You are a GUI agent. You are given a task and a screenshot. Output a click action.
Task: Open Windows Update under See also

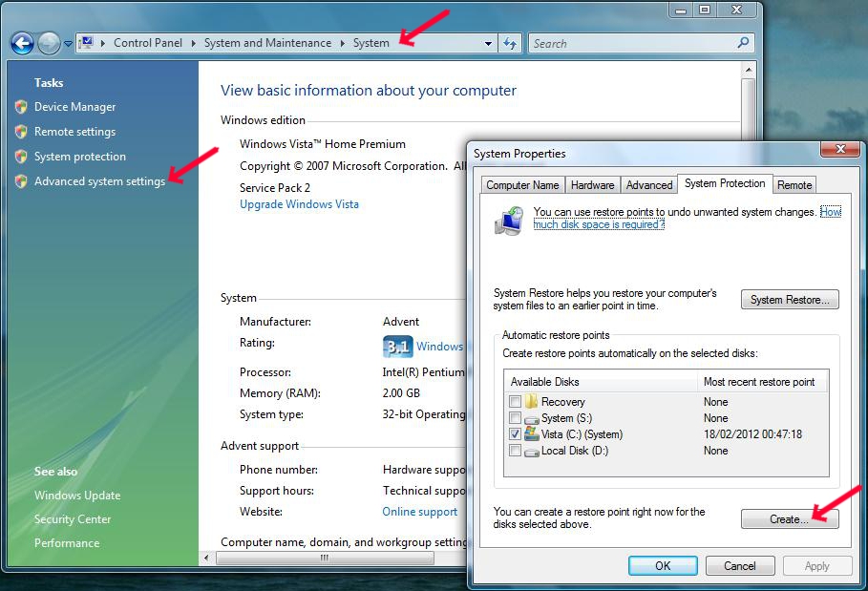point(77,496)
